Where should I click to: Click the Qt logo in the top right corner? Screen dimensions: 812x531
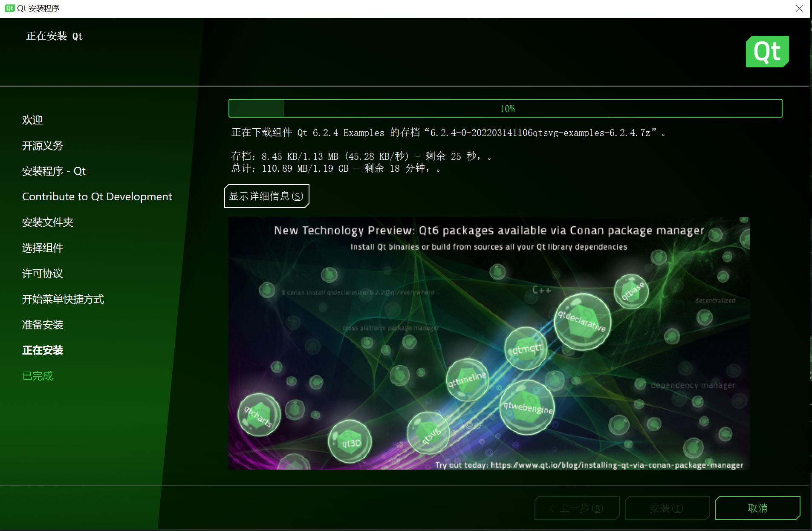pyautogui.click(x=767, y=51)
